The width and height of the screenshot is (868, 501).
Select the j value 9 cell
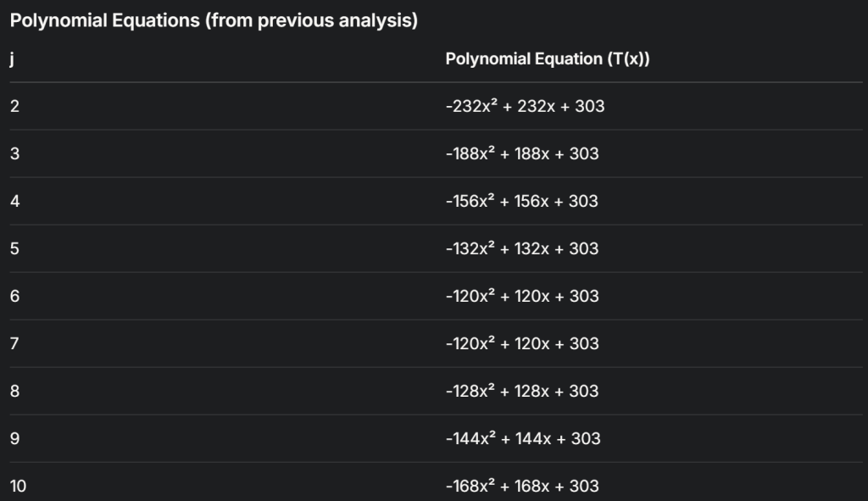[15, 438]
